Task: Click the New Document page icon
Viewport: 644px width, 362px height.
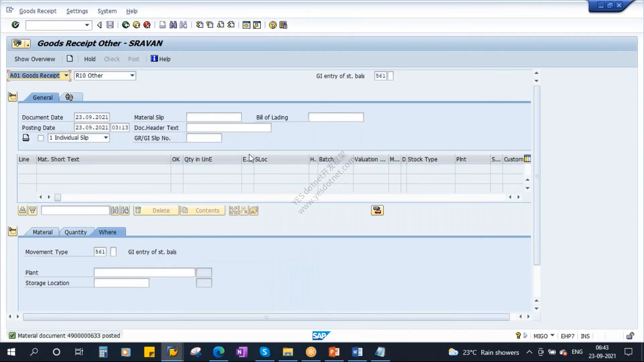Action: click(70, 59)
